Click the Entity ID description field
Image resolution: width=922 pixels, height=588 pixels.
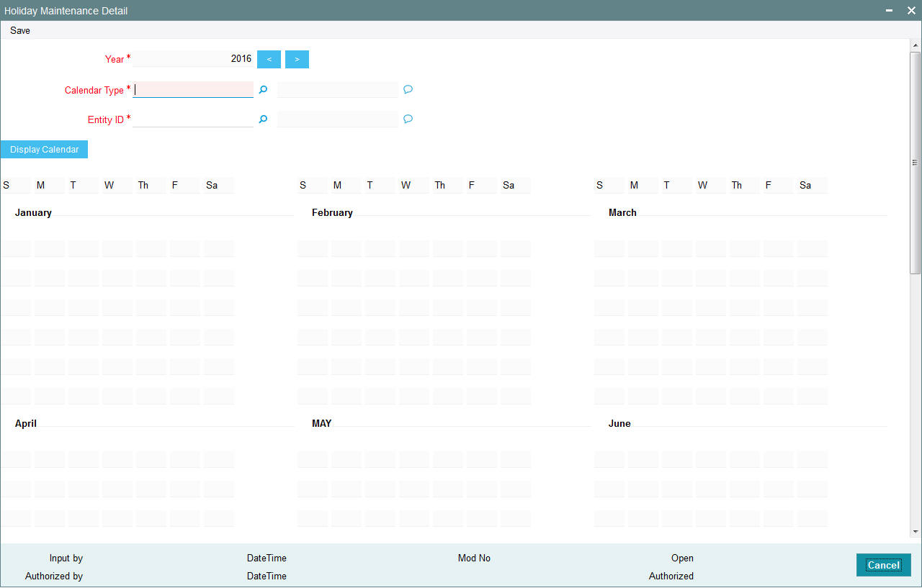(x=337, y=119)
